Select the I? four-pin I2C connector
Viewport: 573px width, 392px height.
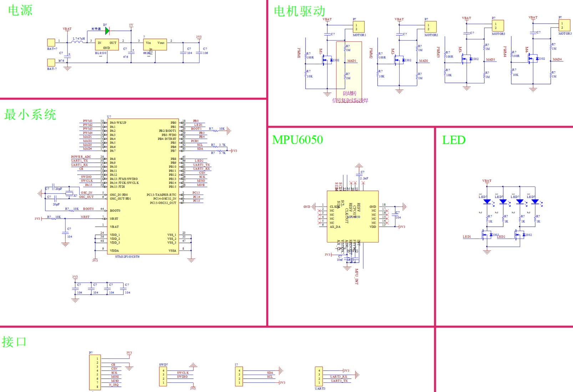[x=239, y=377]
